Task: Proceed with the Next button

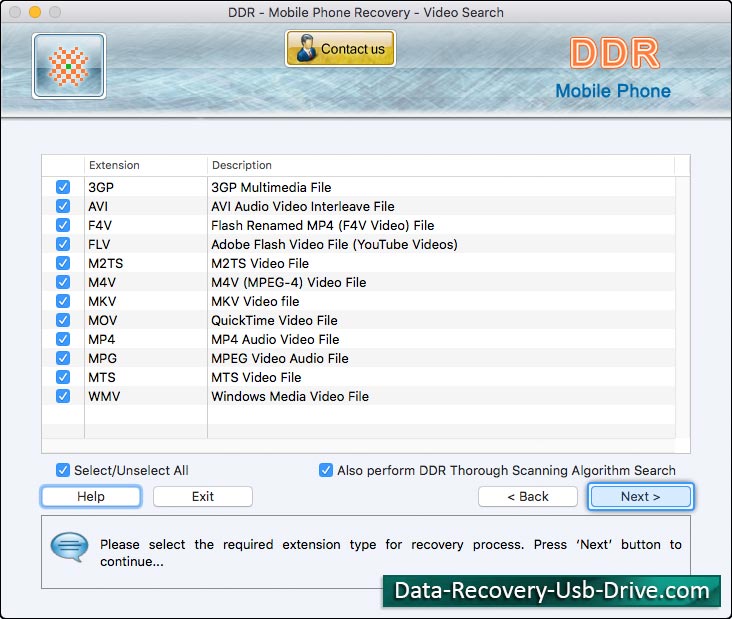Action: [640, 496]
